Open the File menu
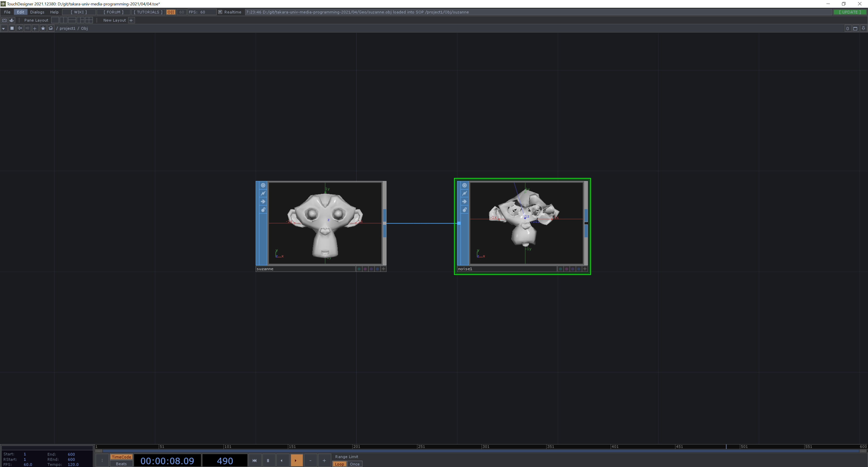This screenshot has height=467, width=868. [7, 12]
